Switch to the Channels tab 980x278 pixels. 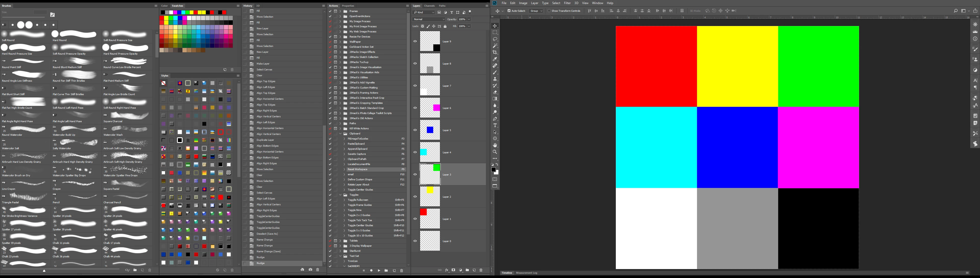pos(429,6)
